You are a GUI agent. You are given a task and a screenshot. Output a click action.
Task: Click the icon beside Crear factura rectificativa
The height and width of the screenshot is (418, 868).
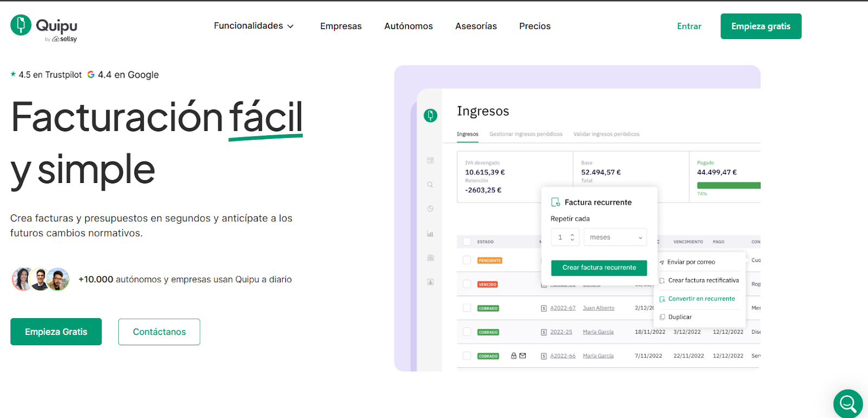pos(662,281)
